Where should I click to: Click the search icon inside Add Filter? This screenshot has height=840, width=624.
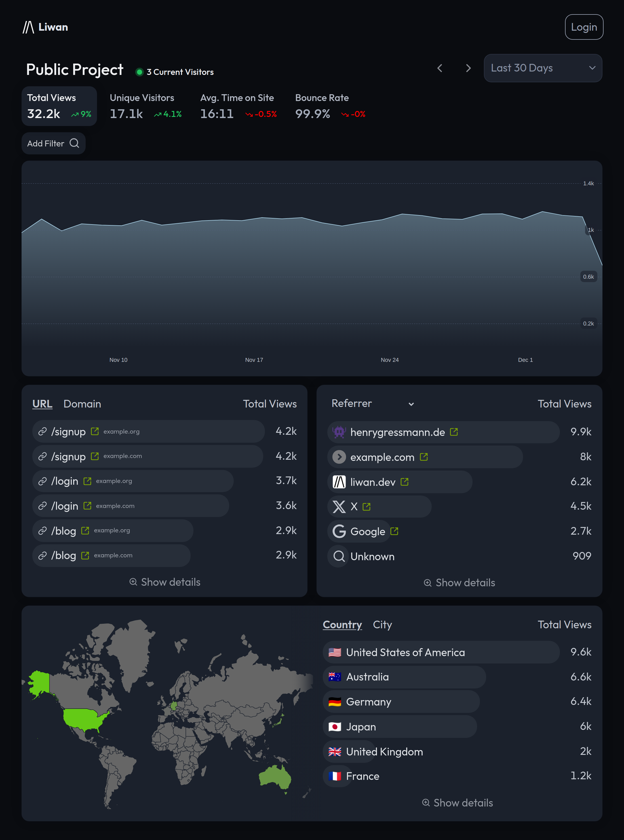(x=74, y=143)
